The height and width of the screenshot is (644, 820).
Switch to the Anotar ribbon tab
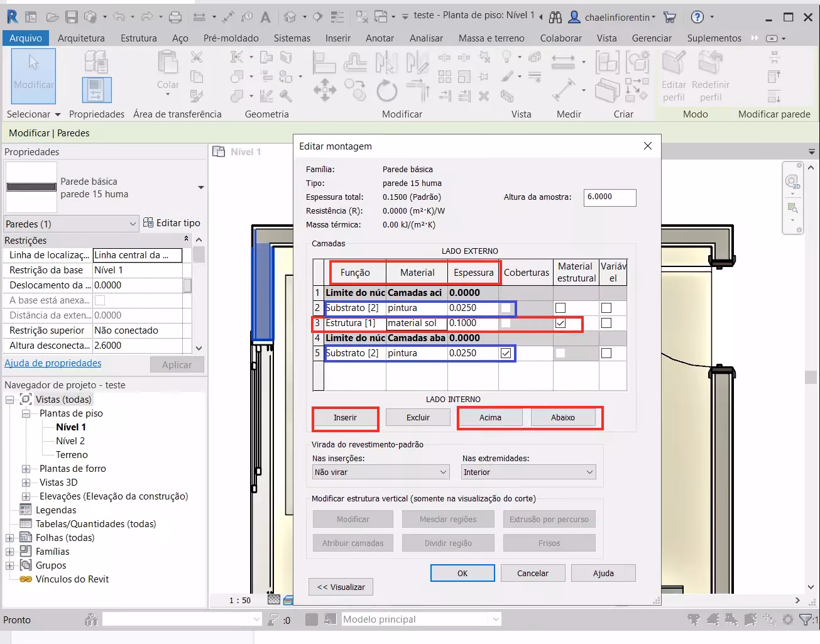pyautogui.click(x=380, y=38)
